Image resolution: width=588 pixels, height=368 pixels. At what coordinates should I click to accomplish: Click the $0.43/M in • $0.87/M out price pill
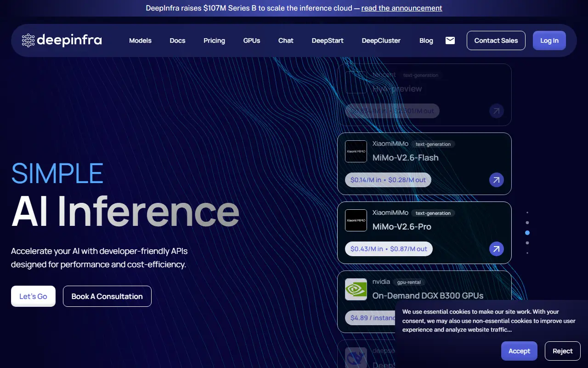coord(389,249)
